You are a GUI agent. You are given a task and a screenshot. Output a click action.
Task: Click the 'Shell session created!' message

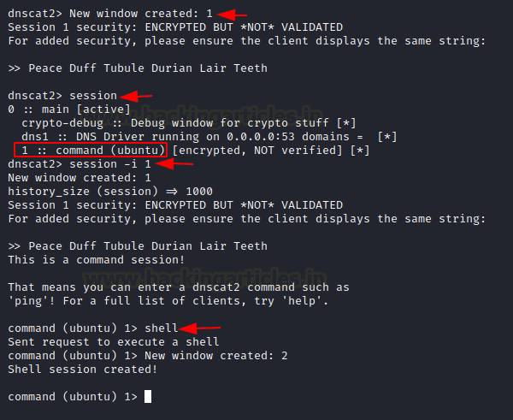pyautogui.click(x=83, y=370)
